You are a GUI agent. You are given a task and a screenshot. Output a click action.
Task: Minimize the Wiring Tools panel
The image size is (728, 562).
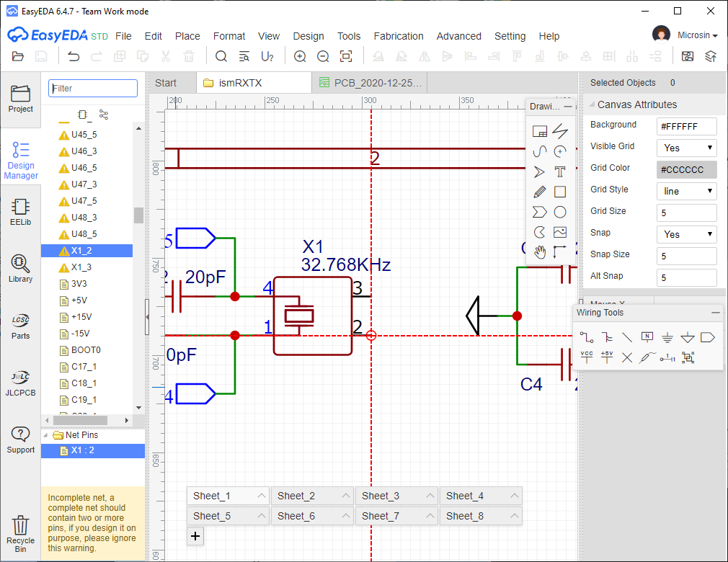[x=715, y=313]
